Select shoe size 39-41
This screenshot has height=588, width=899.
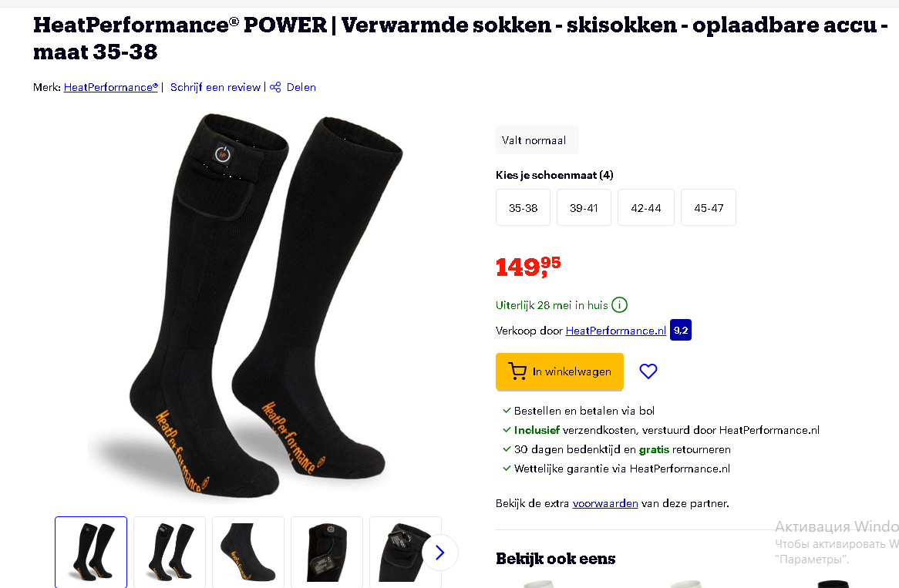tap(584, 207)
